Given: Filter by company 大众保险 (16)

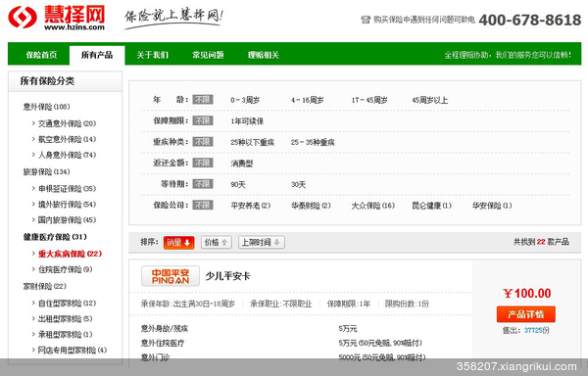Looking at the screenshot, I should point(373,206).
